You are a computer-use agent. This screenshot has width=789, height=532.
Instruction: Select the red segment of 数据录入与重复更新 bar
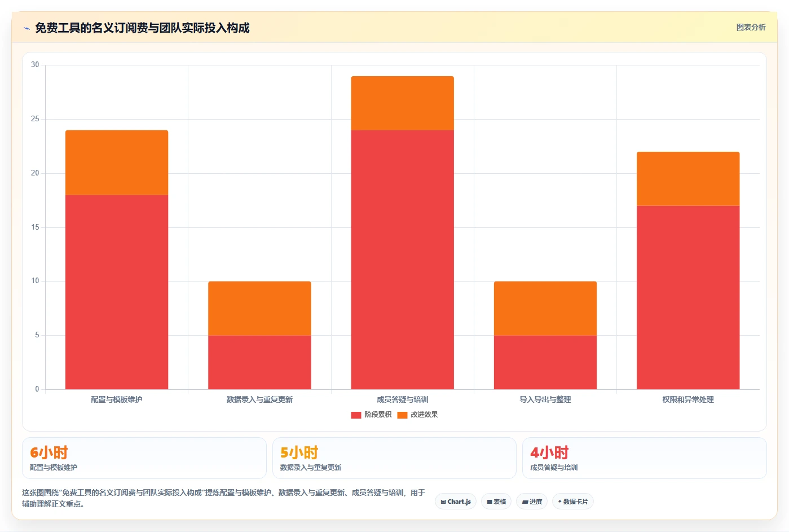[x=259, y=362]
